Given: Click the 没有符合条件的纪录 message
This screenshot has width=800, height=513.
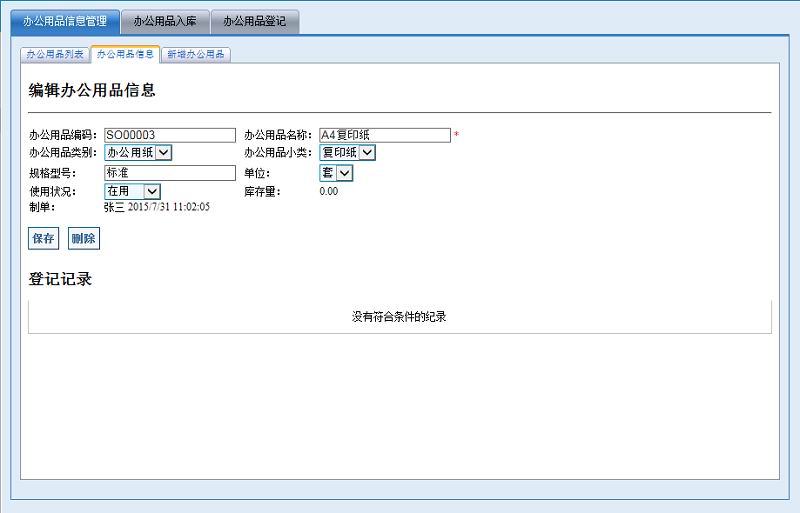Looking at the screenshot, I should (399, 317).
